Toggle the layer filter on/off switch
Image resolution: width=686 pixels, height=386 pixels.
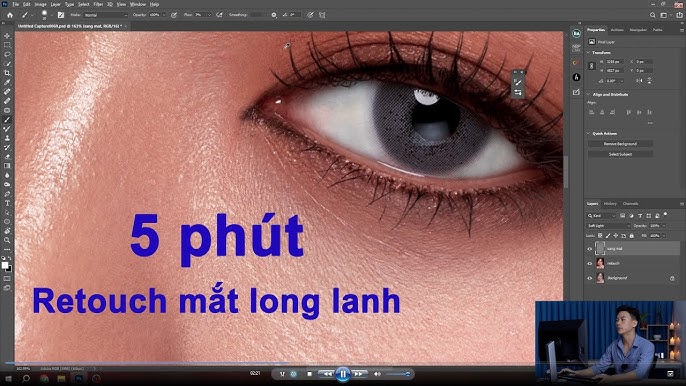coord(665,215)
